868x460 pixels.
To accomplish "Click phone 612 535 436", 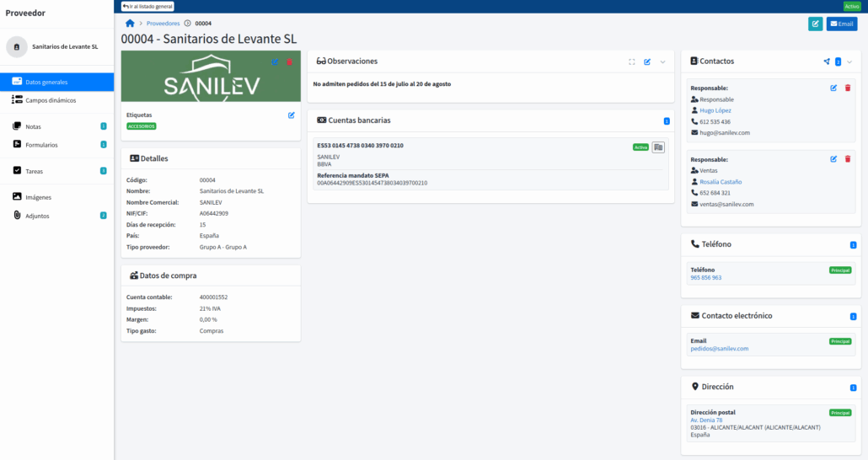I will [x=715, y=122].
